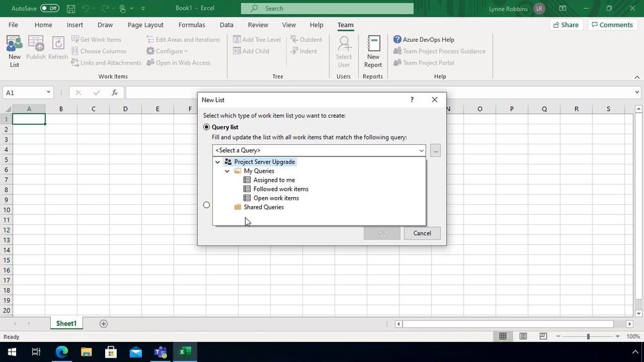
Task: Collapse the My Queries folder
Action: [x=227, y=171]
